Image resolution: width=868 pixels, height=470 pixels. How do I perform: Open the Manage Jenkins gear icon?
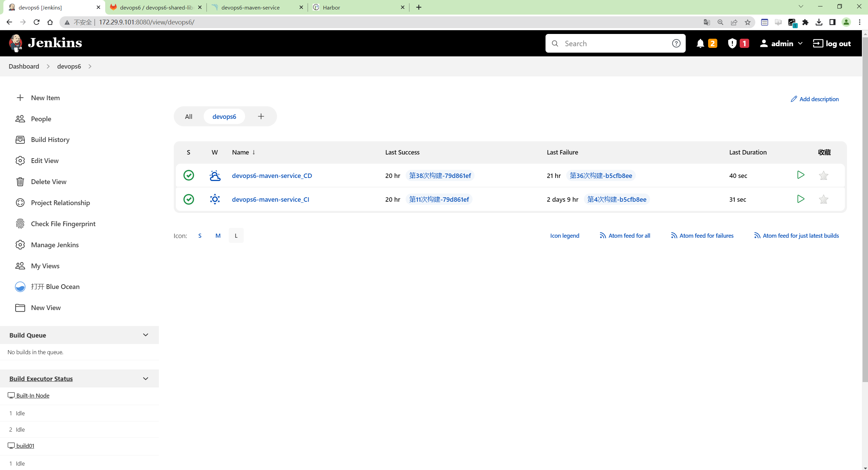[20, 245]
